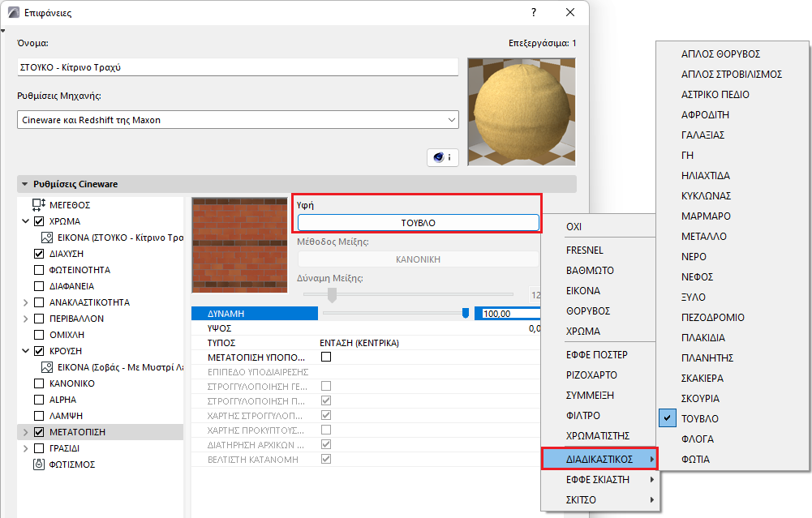
Task: Toggle the ΧΡΩΜΑ channel checkbox
Action: [x=39, y=221]
